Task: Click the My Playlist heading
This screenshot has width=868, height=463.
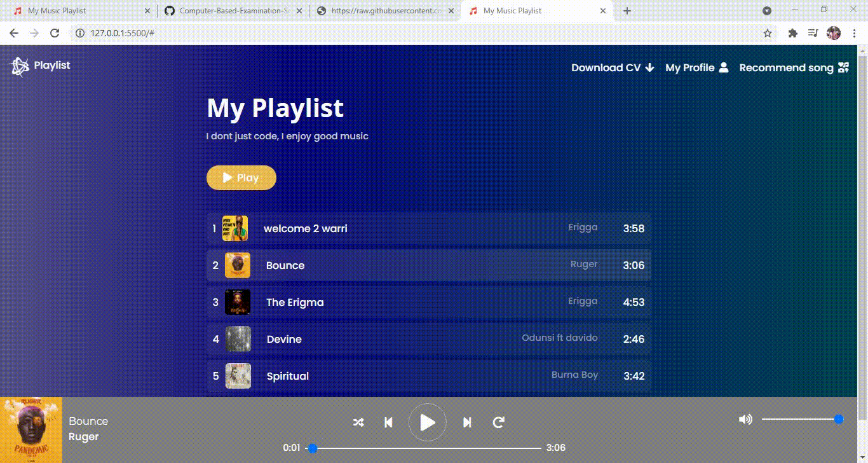Action: point(275,108)
